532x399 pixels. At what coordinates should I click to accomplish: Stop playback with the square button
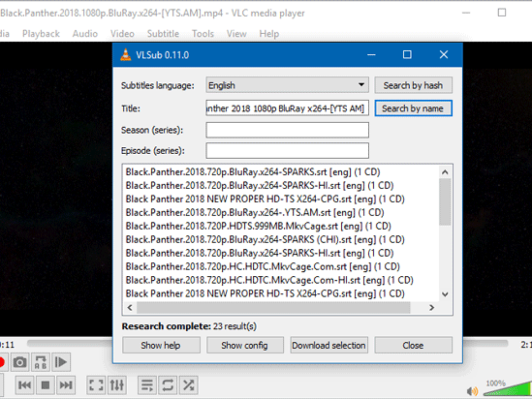(45, 385)
